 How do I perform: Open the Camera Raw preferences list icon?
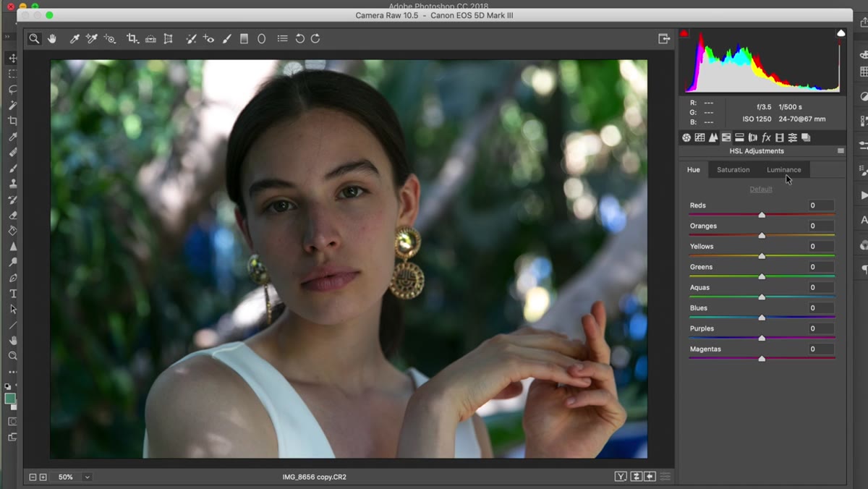[x=282, y=38]
